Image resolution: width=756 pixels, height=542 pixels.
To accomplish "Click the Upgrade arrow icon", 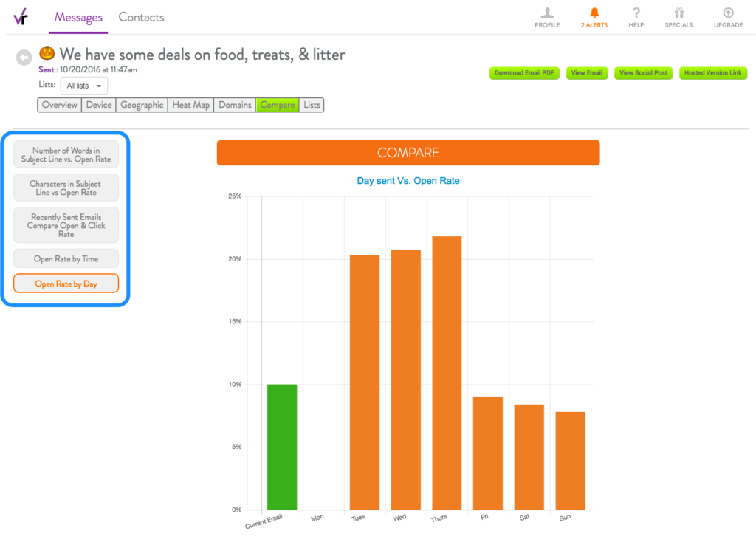I will click(x=727, y=16).
